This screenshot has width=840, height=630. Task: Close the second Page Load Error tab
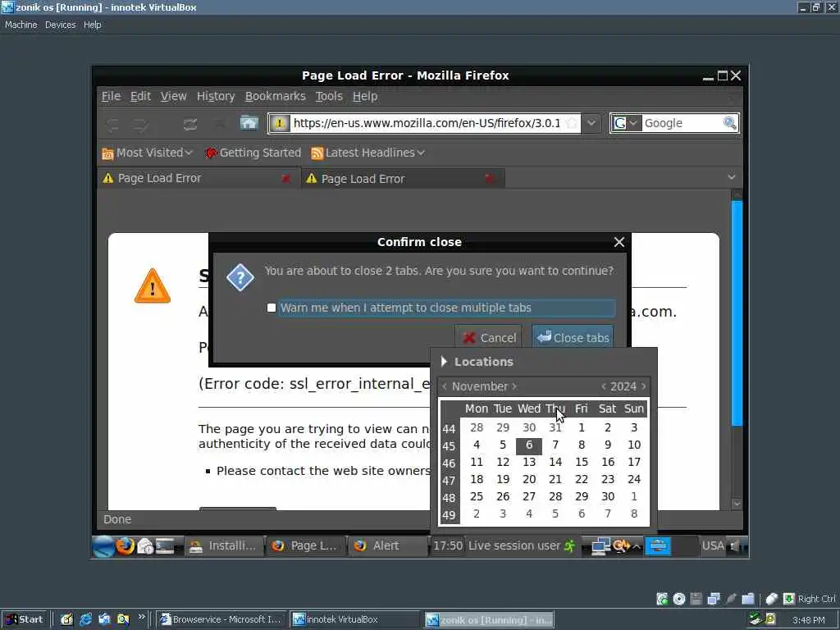[x=489, y=178]
